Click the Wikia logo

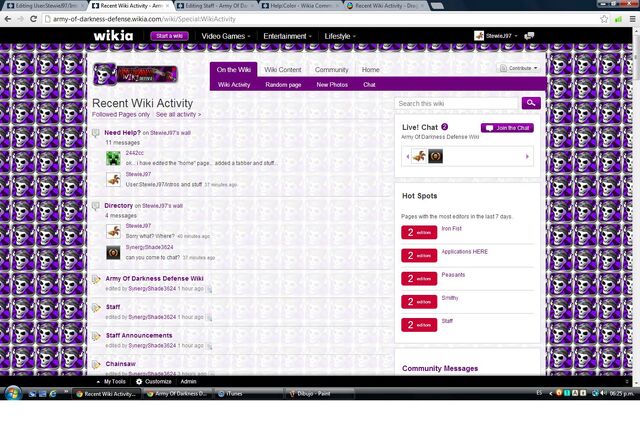pos(113,36)
